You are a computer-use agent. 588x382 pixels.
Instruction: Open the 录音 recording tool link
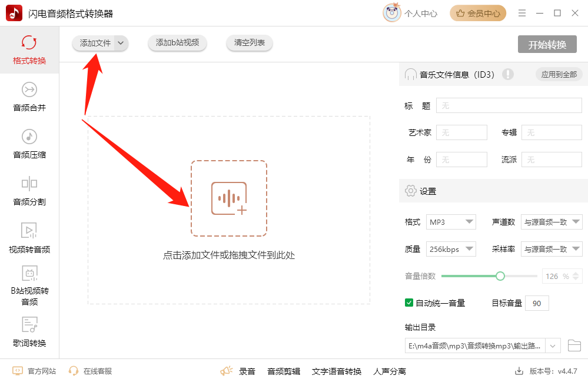tap(247, 371)
